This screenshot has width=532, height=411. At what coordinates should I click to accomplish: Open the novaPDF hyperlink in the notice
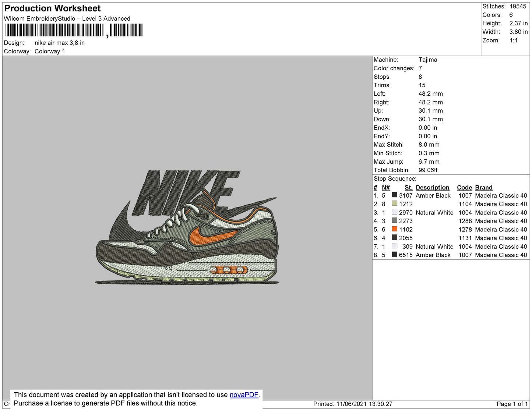244,395
